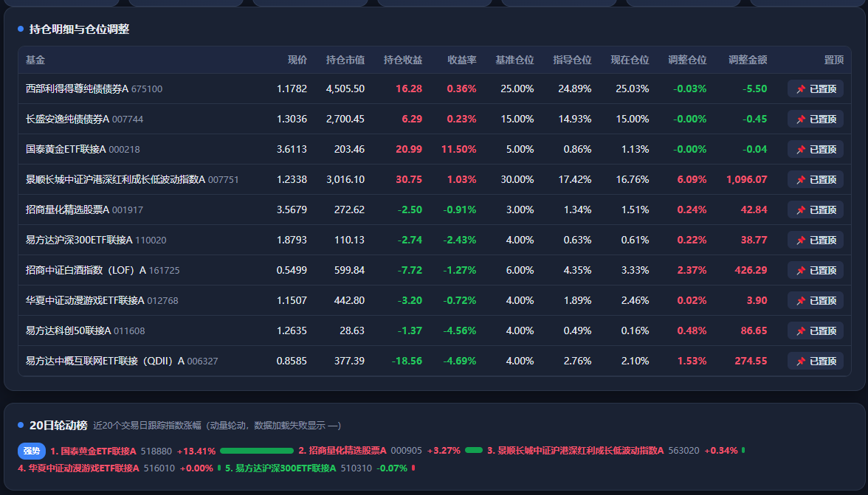Unpin 西部利得得尊纯债债券A via 已置顶 text
Image resolution: width=868 pixels, height=495 pixels.
[822, 89]
